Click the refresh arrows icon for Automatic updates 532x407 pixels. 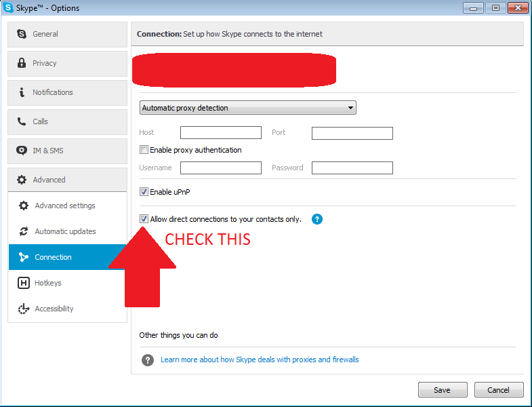24,231
